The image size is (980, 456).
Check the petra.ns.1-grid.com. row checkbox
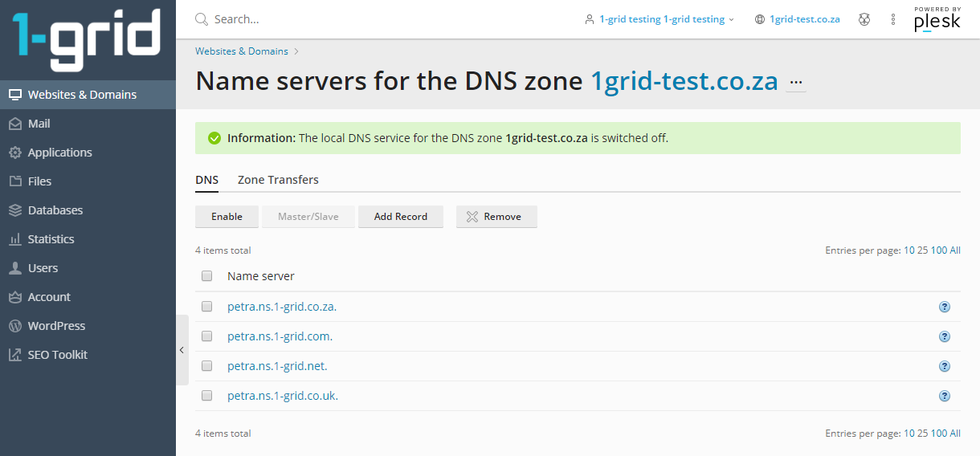tap(207, 336)
